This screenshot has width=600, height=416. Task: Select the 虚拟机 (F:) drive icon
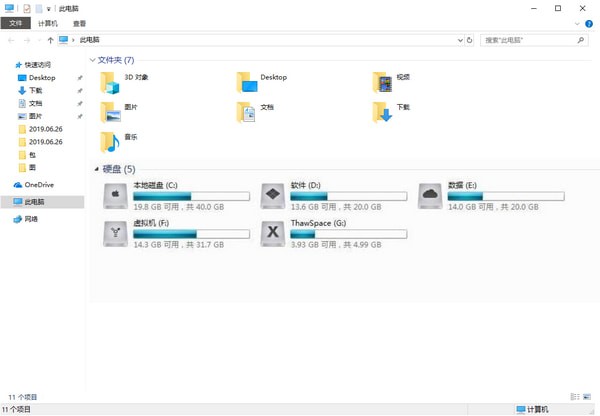[x=115, y=233]
